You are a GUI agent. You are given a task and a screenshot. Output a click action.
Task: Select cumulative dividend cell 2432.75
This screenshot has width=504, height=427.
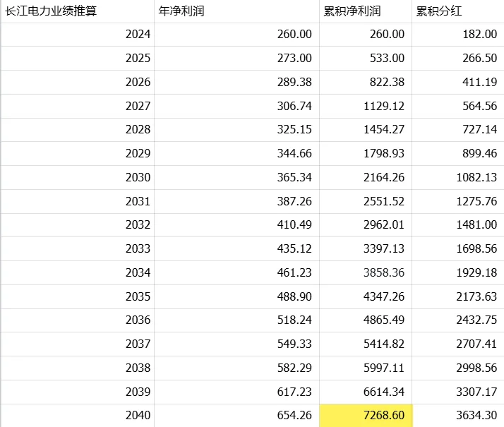coord(458,320)
